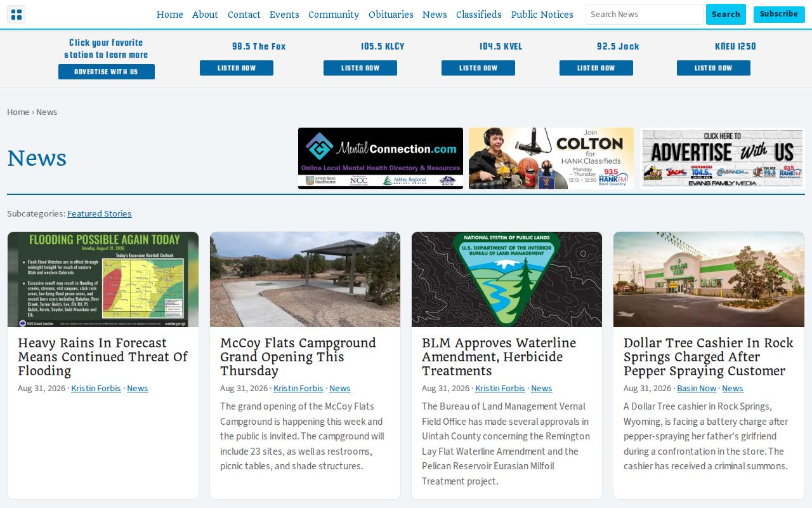812x508 pixels.
Task: Open Basin Now author link
Action: 697,388
